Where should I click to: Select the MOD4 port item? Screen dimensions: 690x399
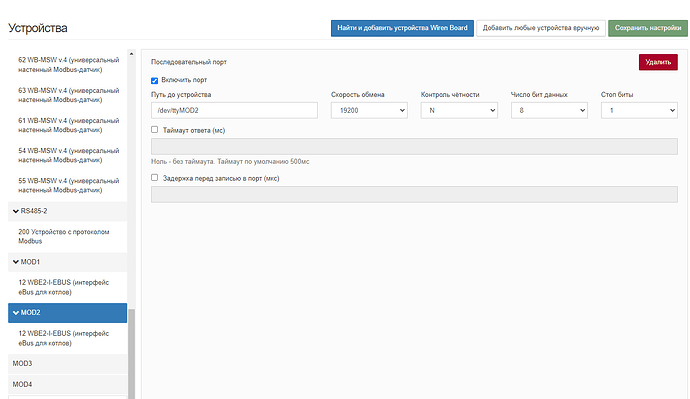[x=67, y=384]
